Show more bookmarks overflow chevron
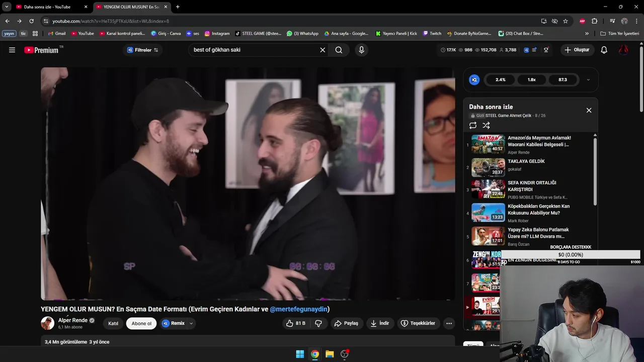 coord(587,34)
